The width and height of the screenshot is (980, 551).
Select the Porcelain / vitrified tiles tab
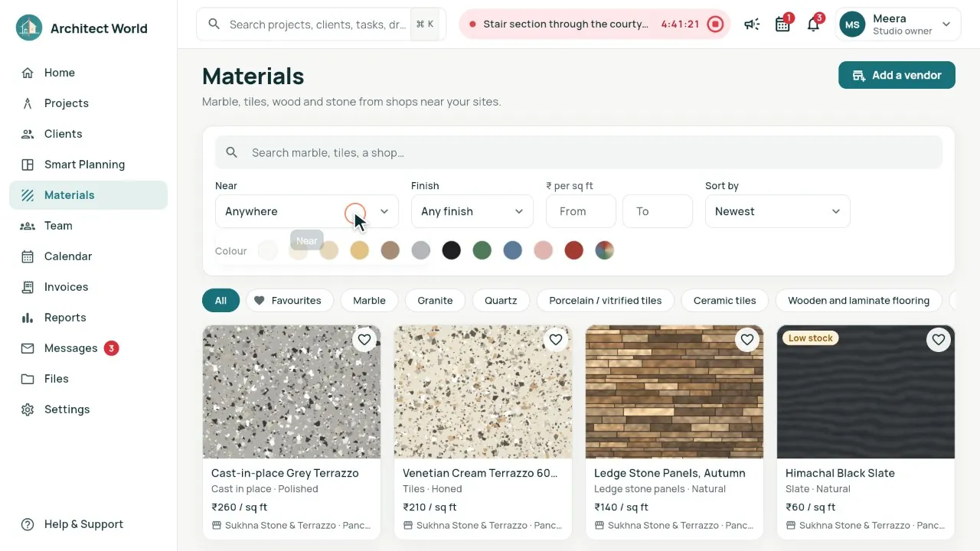point(605,301)
